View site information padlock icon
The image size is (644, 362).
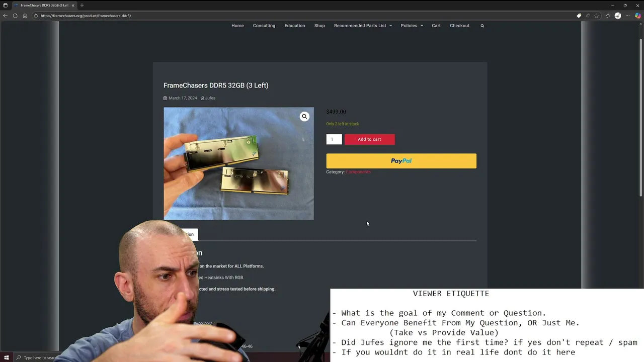[x=36, y=16]
